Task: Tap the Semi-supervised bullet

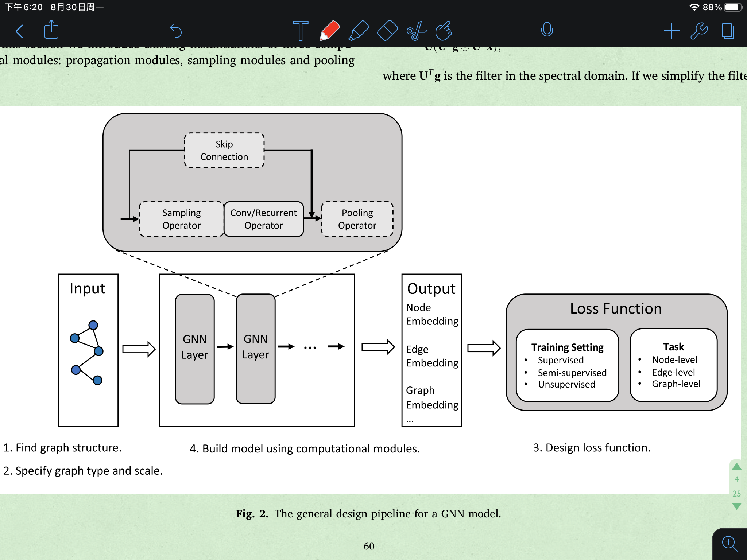Action: 572,373
